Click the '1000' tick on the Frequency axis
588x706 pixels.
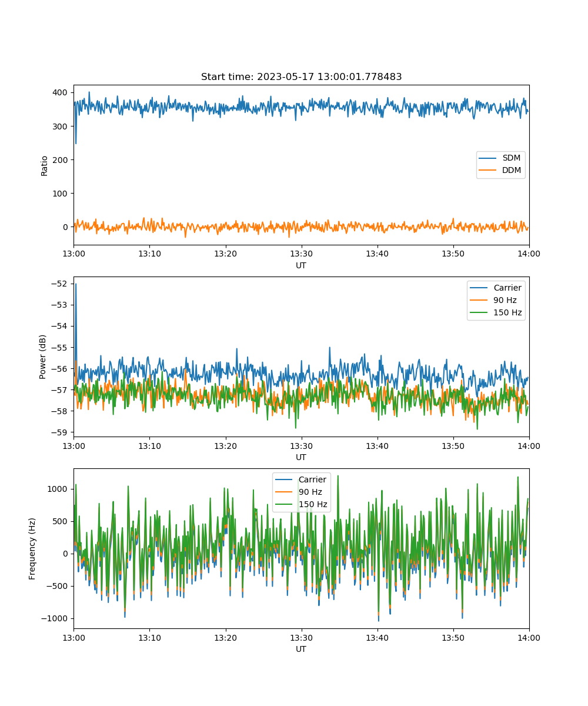(59, 488)
